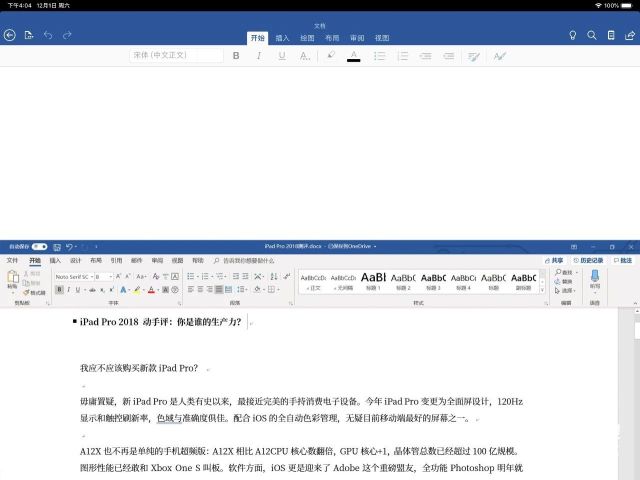The image size is (640, 480).
Task: Open the file menu icon in iPad Word
Action: click(29, 35)
